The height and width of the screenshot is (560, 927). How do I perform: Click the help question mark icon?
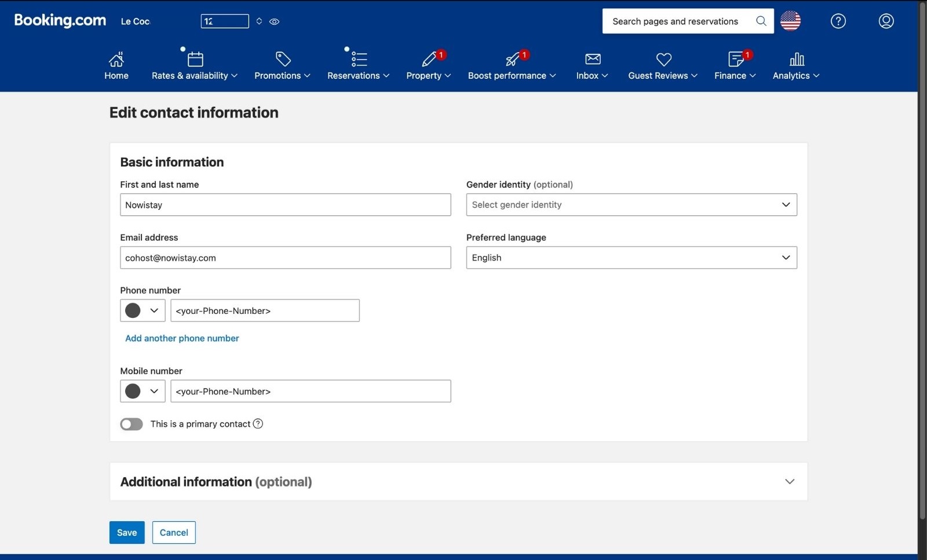pyautogui.click(x=838, y=21)
